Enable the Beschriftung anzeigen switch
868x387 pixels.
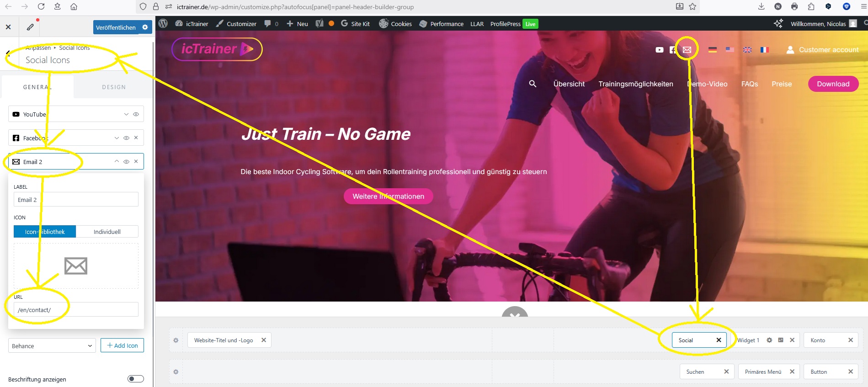pyautogui.click(x=135, y=379)
